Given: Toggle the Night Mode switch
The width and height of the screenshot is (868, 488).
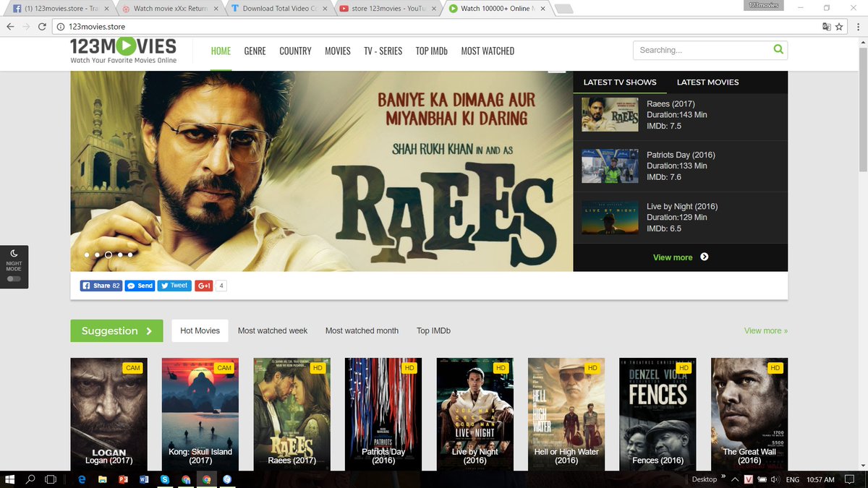Looking at the screenshot, I should click(14, 278).
